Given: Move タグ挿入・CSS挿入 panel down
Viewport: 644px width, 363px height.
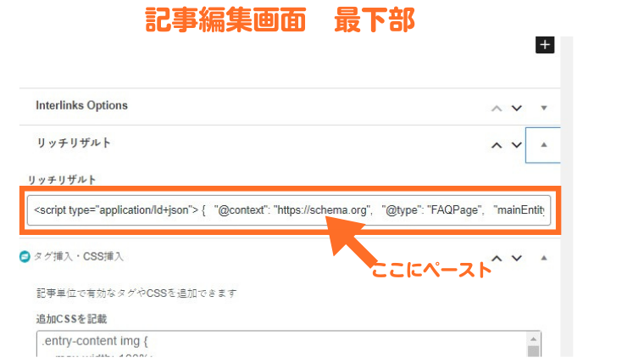Looking at the screenshot, I should pyautogui.click(x=517, y=258).
